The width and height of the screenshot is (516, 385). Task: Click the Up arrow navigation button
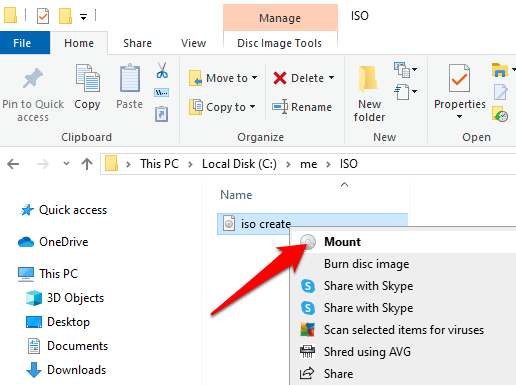87,164
